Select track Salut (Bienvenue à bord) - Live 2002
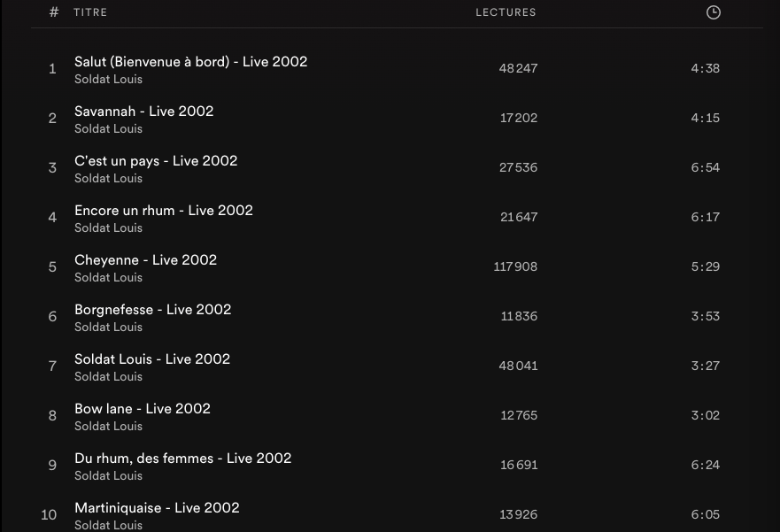This screenshot has height=532, width=780. 190,62
